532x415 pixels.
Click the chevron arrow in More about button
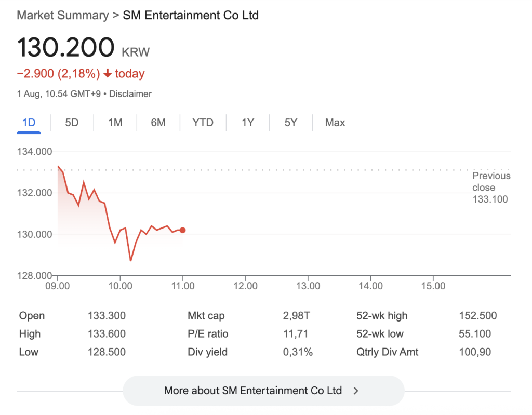(x=356, y=391)
